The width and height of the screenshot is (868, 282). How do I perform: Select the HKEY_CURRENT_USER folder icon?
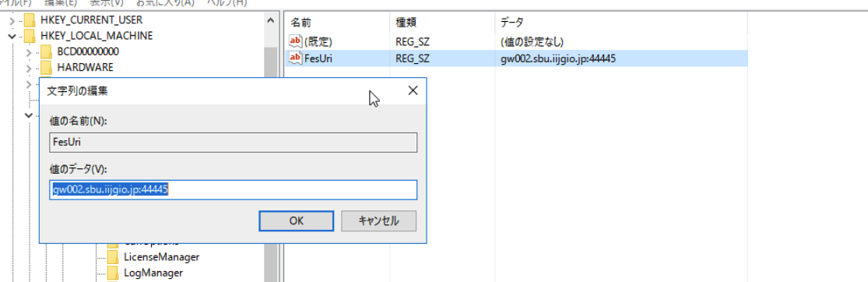pos(30,20)
